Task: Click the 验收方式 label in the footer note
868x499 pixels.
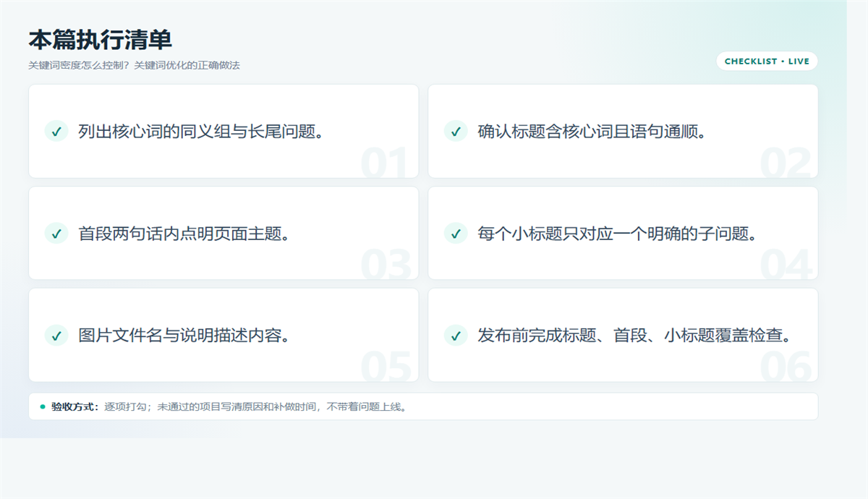Action: click(x=75, y=406)
